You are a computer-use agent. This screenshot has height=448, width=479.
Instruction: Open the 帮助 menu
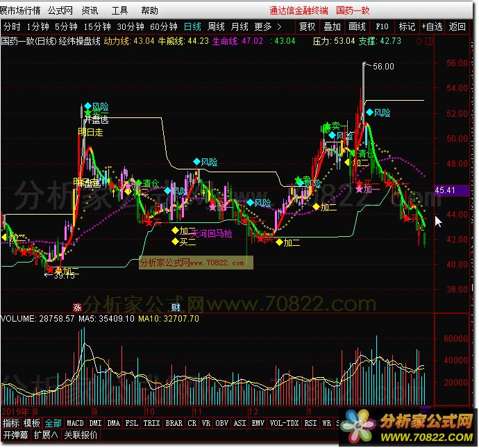coord(149,10)
